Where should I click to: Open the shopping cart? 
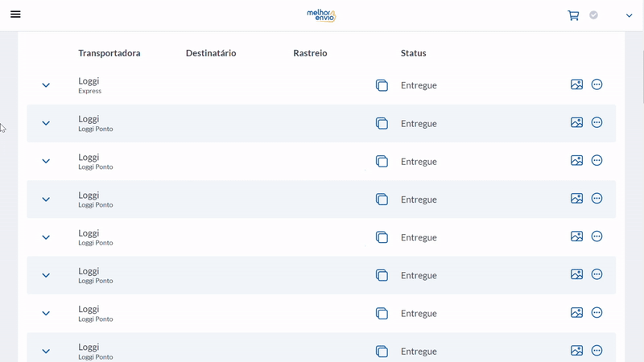[573, 15]
